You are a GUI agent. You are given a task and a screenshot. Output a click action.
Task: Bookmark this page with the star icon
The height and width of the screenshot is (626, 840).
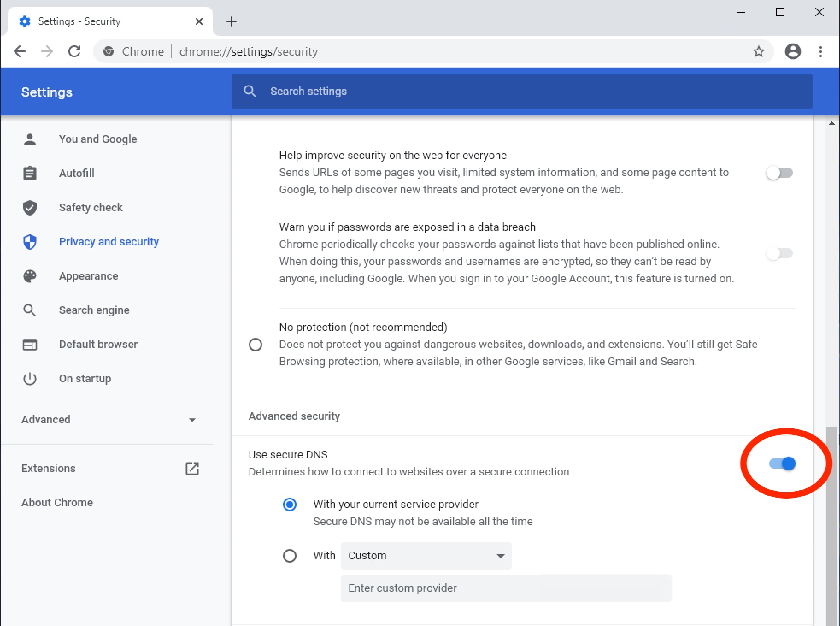tap(758, 52)
